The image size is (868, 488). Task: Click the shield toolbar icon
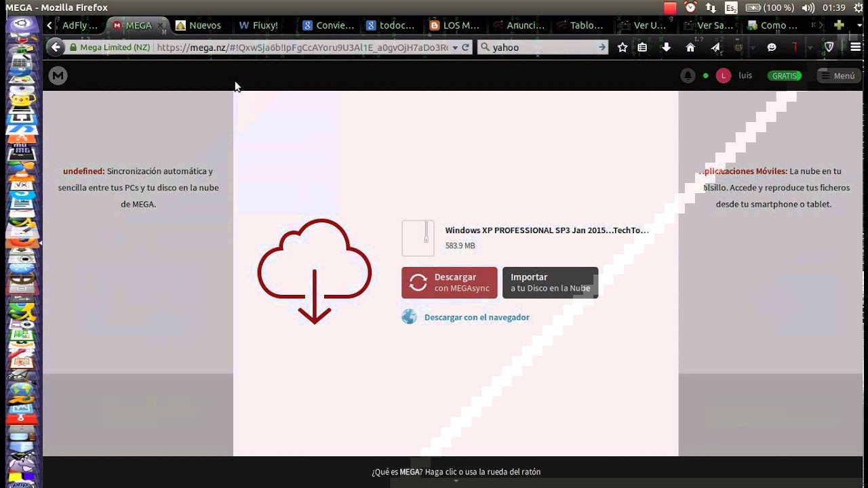click(x=829, y=47)
